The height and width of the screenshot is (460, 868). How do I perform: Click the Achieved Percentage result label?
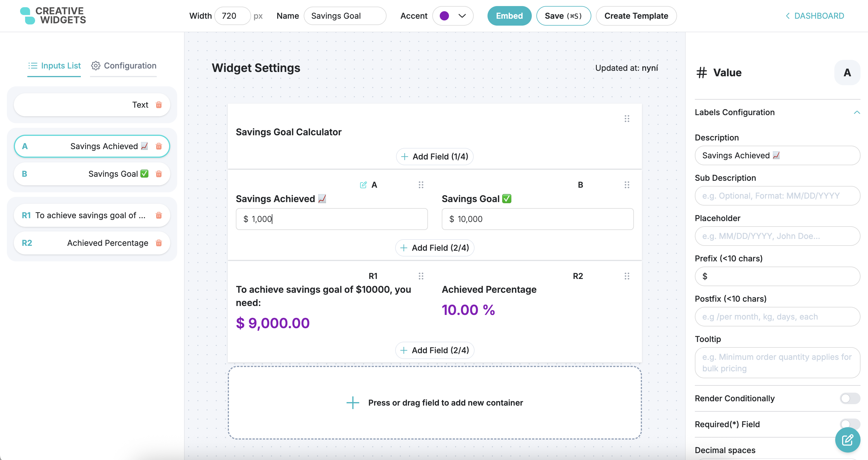click(489, 289)
